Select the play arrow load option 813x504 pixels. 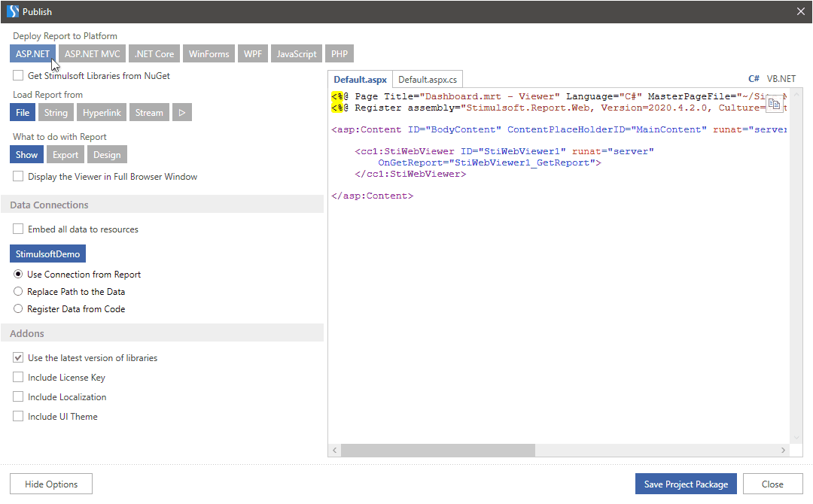182,112
